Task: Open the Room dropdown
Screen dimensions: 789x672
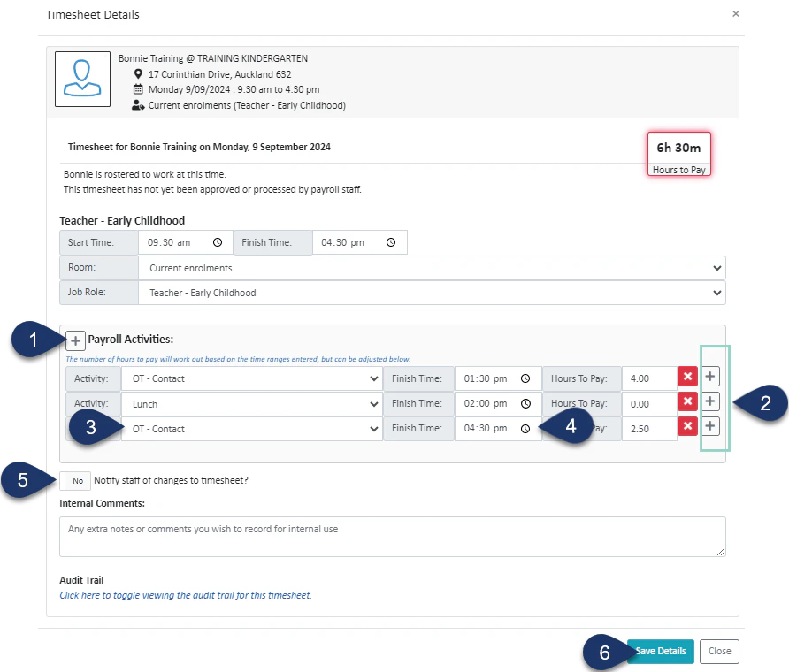Action: [x=432, y=268]
